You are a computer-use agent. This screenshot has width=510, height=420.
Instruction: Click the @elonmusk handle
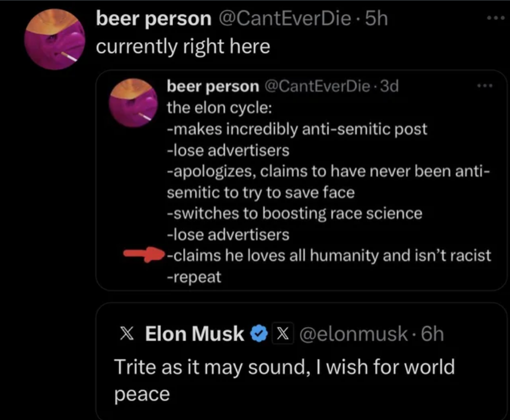[351, 334]
